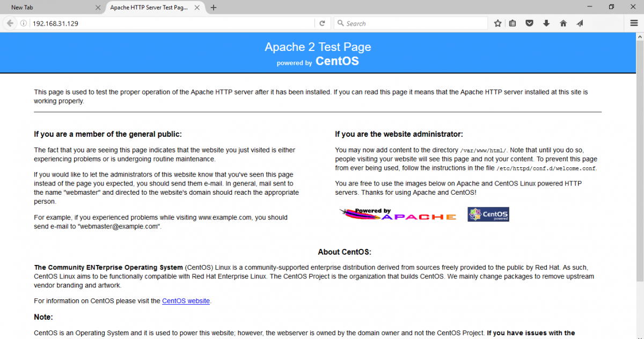The width and height of the screenshot is (644, 339).
Task: Bookmark this page with the star icon
Action: (497, 24)
